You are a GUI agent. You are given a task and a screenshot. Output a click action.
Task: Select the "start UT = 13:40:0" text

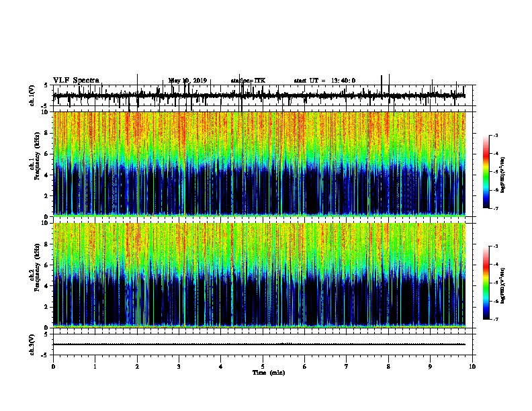[324, 81]
